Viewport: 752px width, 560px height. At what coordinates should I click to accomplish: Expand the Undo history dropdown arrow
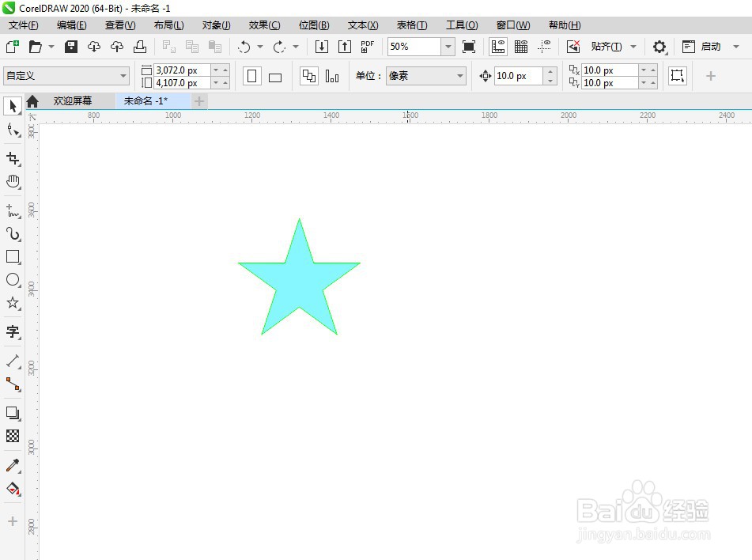coord(260,47)
